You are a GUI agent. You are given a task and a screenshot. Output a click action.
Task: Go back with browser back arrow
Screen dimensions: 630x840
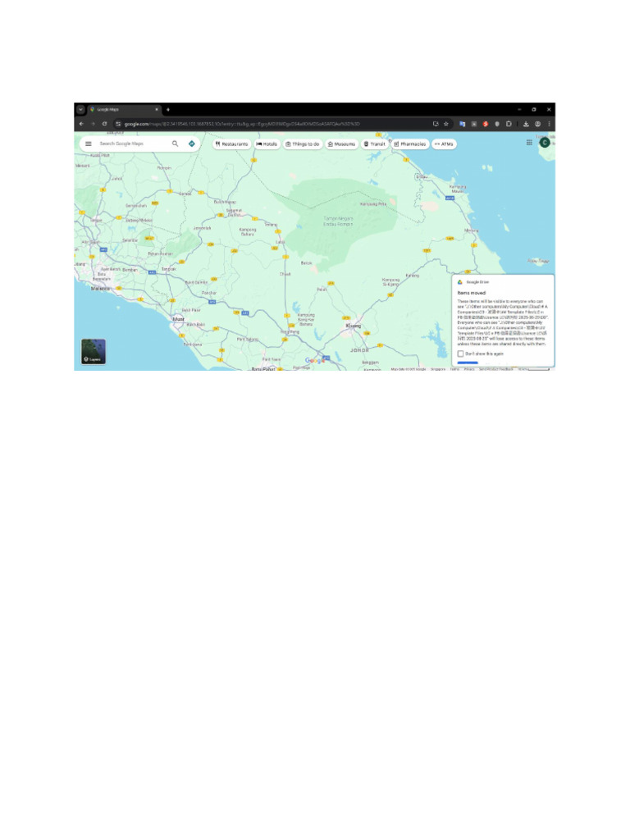pos(81,124)
